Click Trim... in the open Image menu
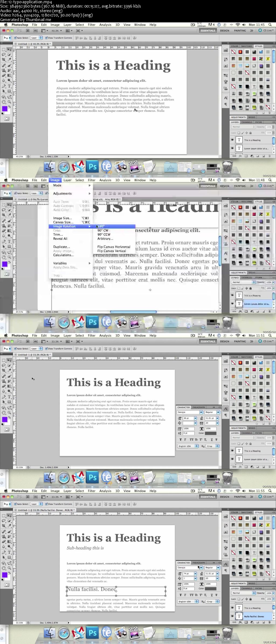Viewport: 276px width, 644px height. pyautogui.click(x=58, y=235)
